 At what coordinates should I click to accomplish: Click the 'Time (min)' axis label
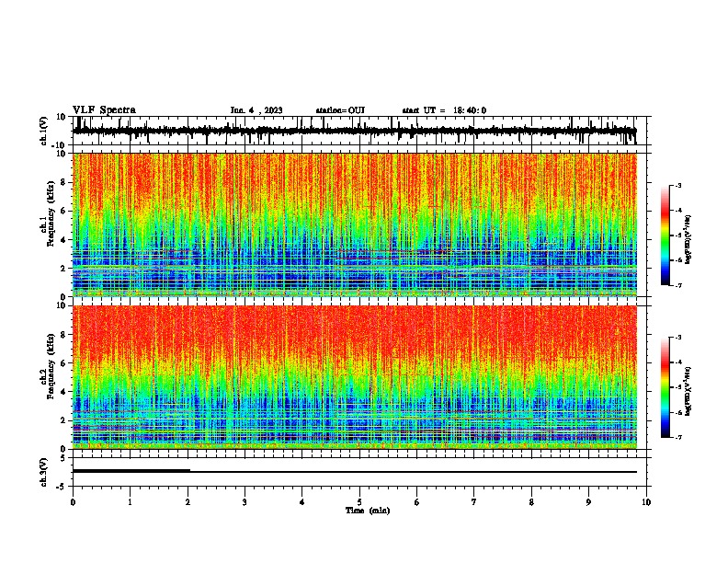(x=368, y=511)
